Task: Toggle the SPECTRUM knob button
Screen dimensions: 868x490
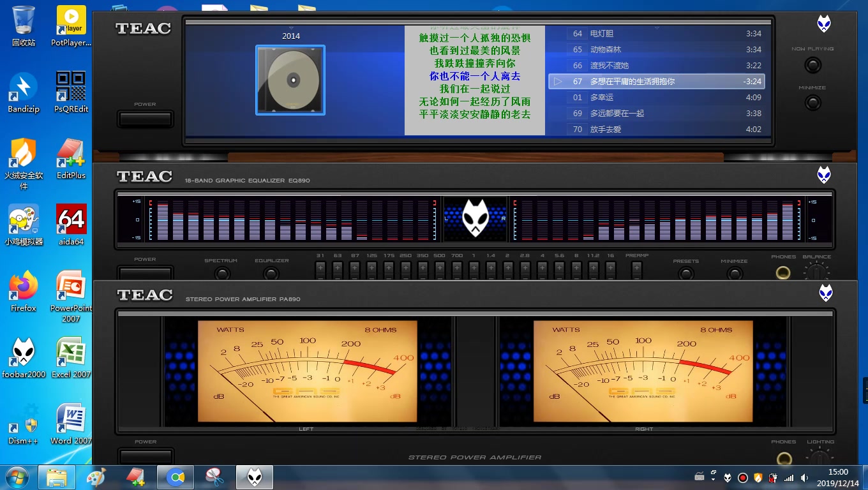Action: [221, 274]
